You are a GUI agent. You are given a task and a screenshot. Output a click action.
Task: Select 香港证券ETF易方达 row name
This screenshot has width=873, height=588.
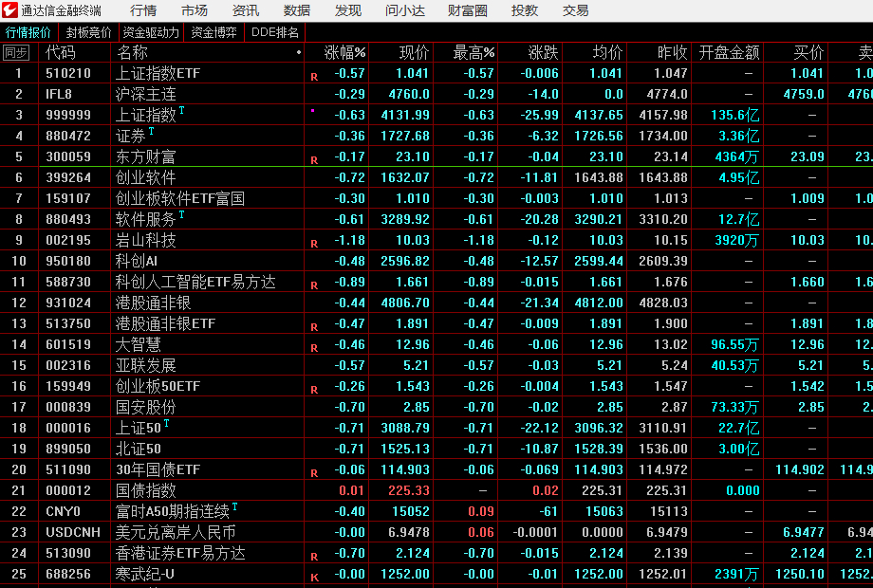(180, 553)
